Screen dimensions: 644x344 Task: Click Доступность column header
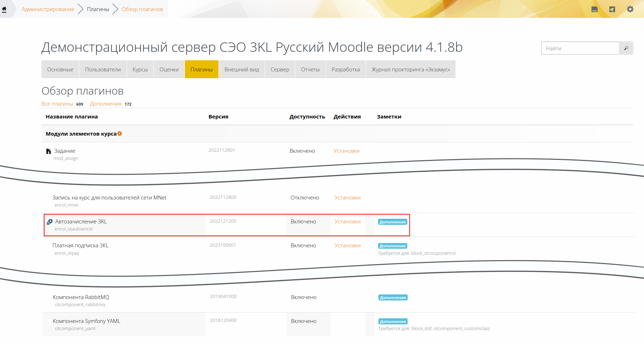307,117
